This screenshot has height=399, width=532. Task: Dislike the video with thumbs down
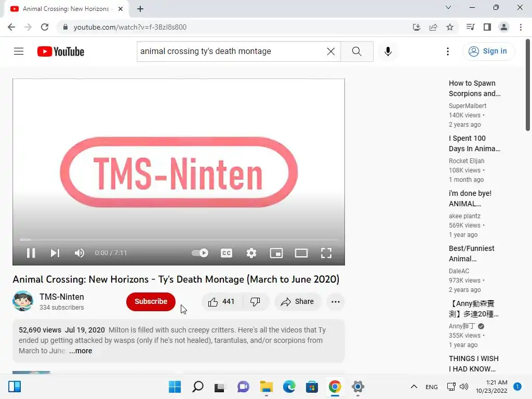255,302
